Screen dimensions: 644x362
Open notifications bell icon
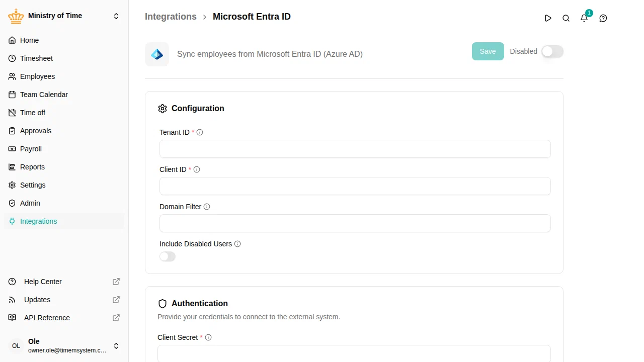click(x=584, y=18)
